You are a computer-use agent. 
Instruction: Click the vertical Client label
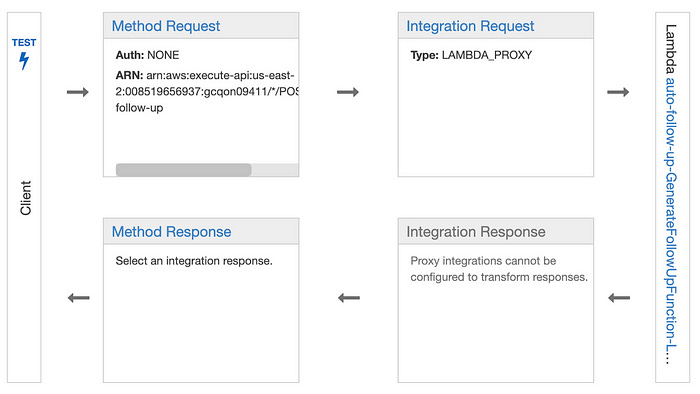pyautogui.click(x=25, y=198)
